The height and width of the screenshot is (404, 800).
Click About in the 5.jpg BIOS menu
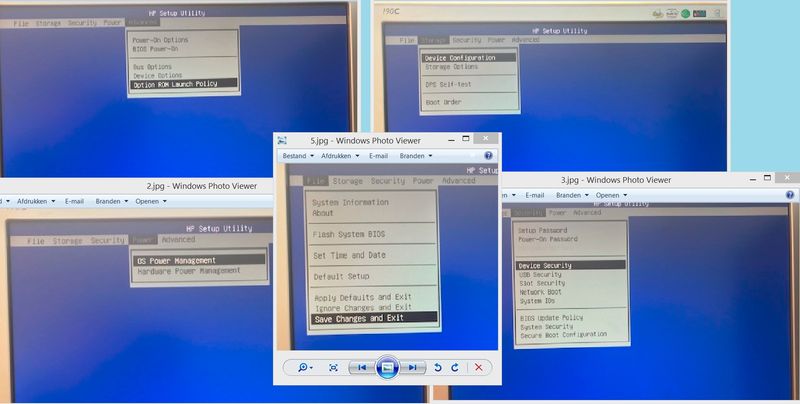323,213
